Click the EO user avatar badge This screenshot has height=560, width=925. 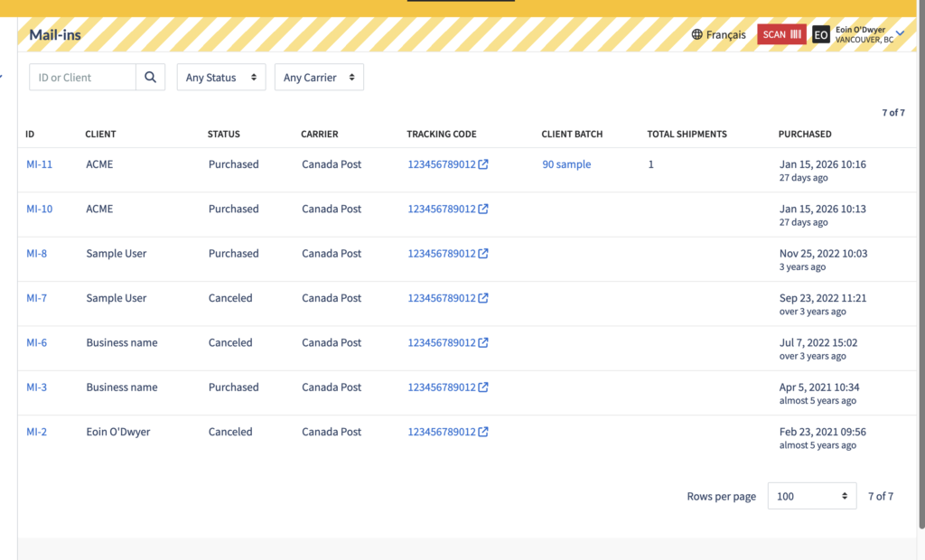click(x=820, y=34)
